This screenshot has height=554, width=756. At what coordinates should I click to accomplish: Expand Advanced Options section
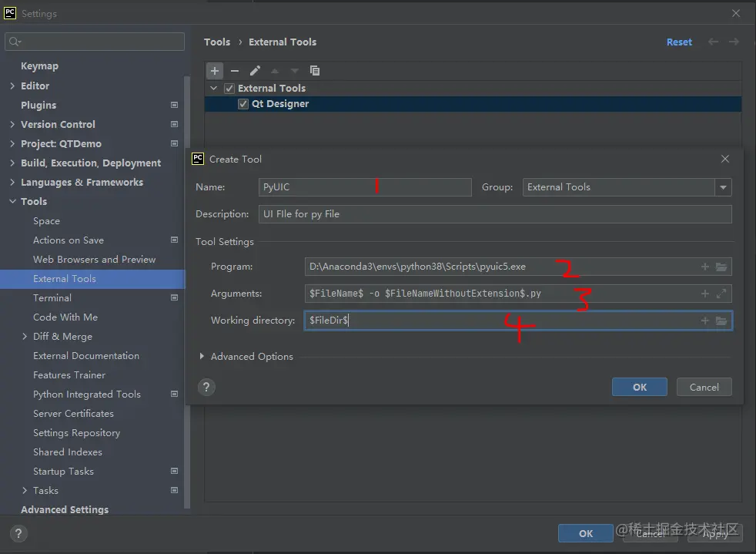202,356
